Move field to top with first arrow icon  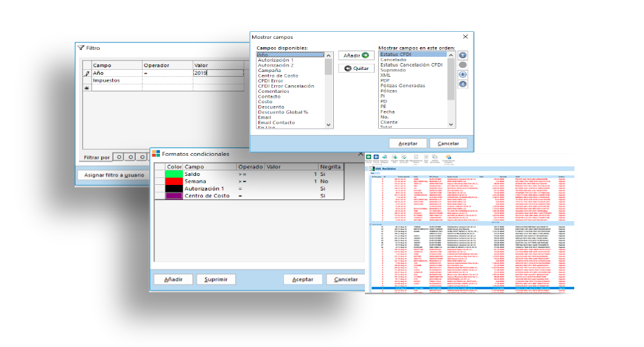click(463, 55)
